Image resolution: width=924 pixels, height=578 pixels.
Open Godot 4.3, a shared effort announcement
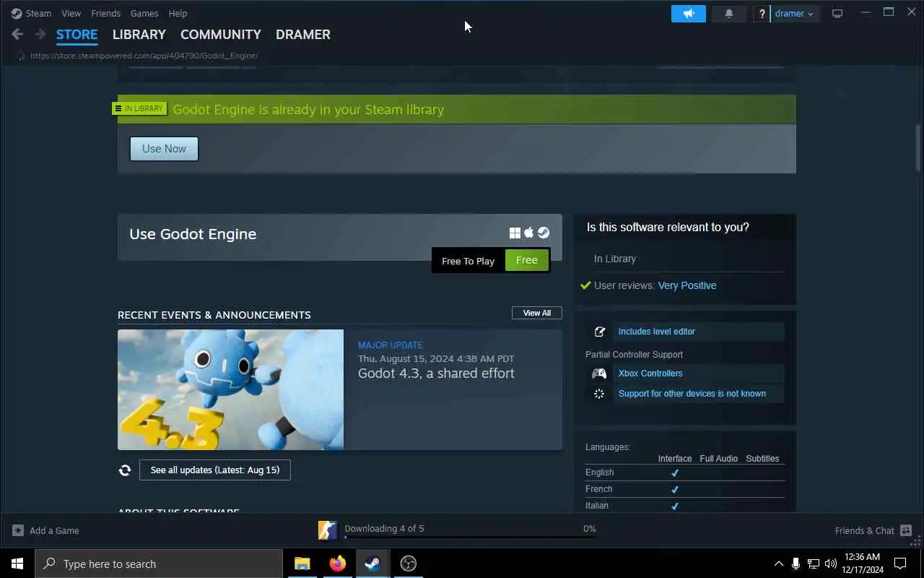436,374
